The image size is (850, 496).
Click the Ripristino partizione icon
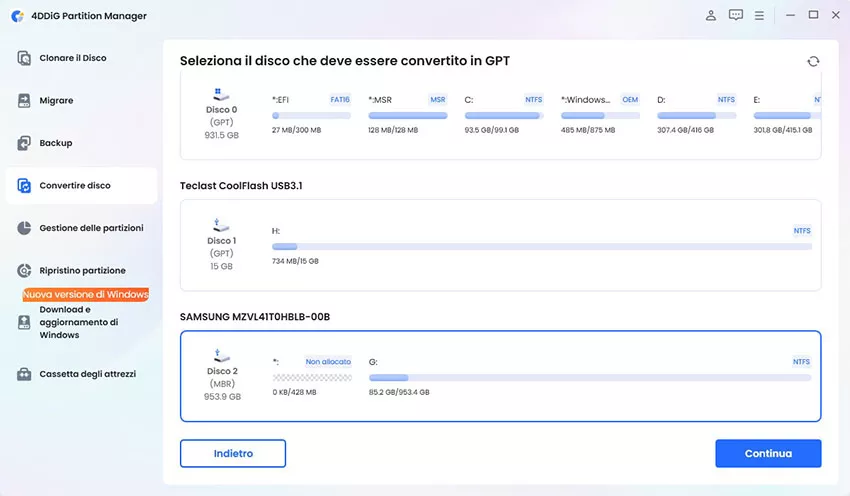point(25,271)
